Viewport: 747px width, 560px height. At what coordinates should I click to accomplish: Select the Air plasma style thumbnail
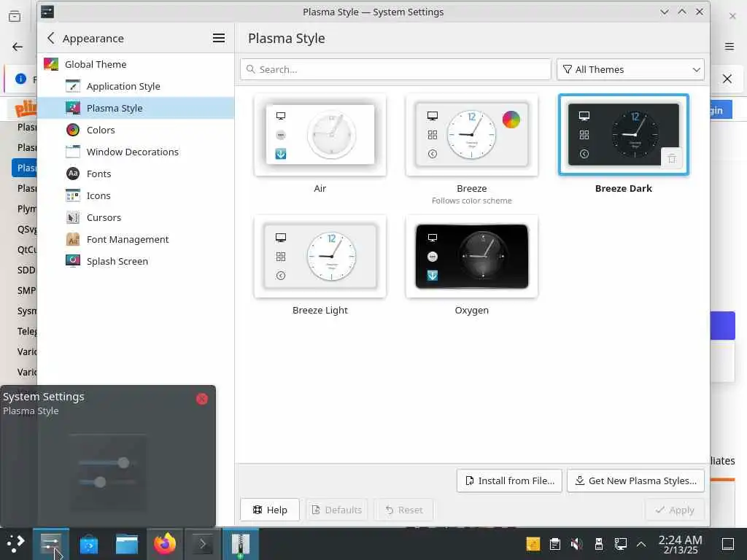point(320,135)
